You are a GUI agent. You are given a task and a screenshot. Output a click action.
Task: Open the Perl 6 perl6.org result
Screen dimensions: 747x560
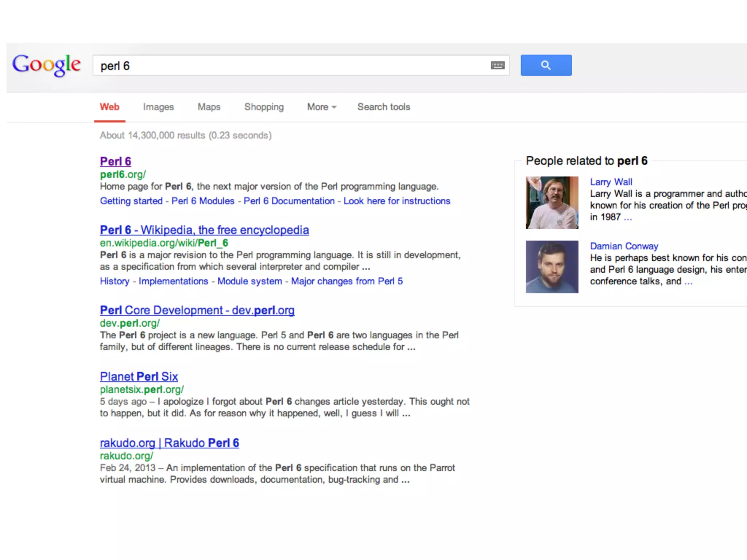click(x=115, y=161)
